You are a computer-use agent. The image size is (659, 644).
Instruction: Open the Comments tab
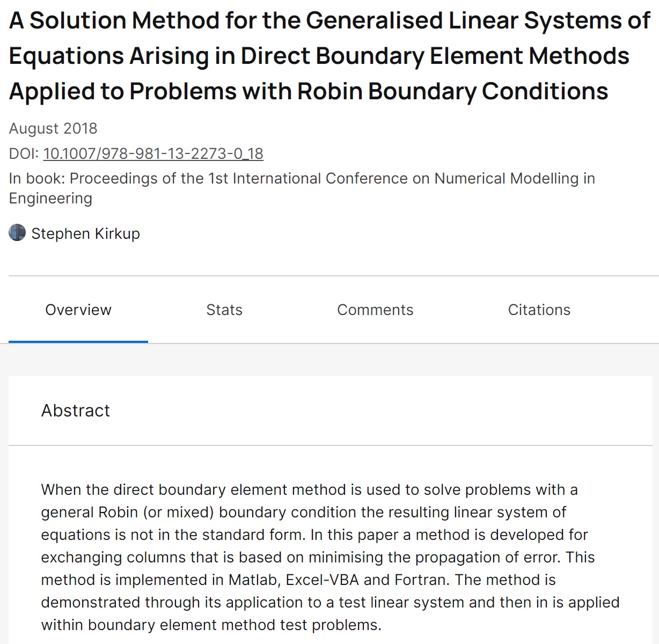[x=375, y=310]
